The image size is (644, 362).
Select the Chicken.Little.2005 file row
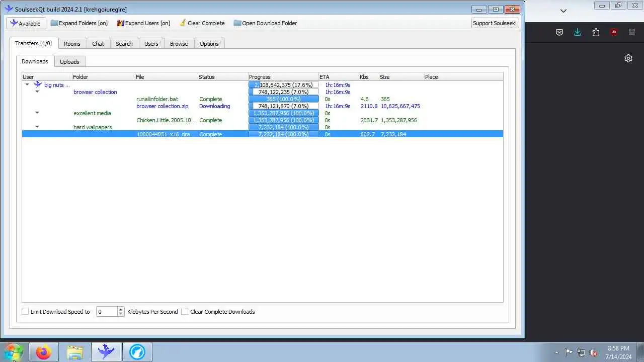(x=262, y=120)
